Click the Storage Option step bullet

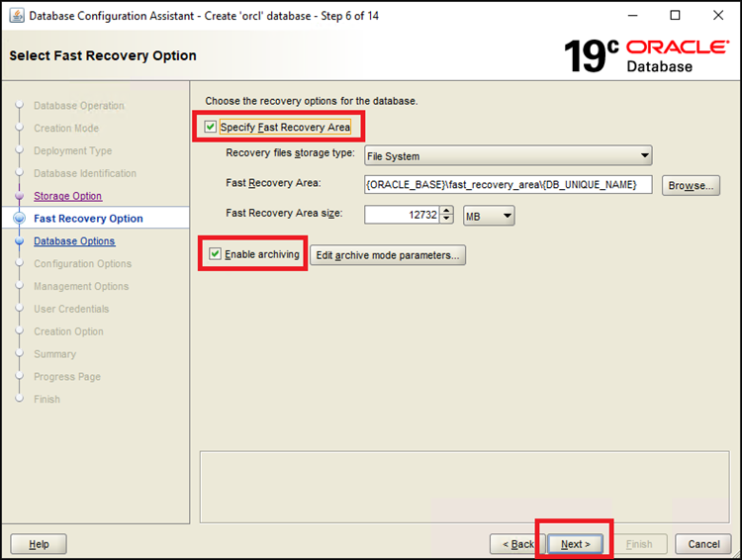tap(20, 196)
